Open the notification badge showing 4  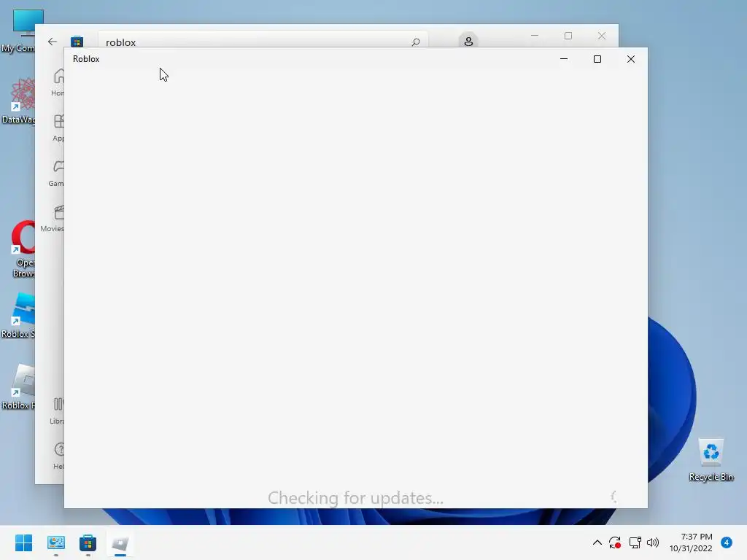coord(726,542)
